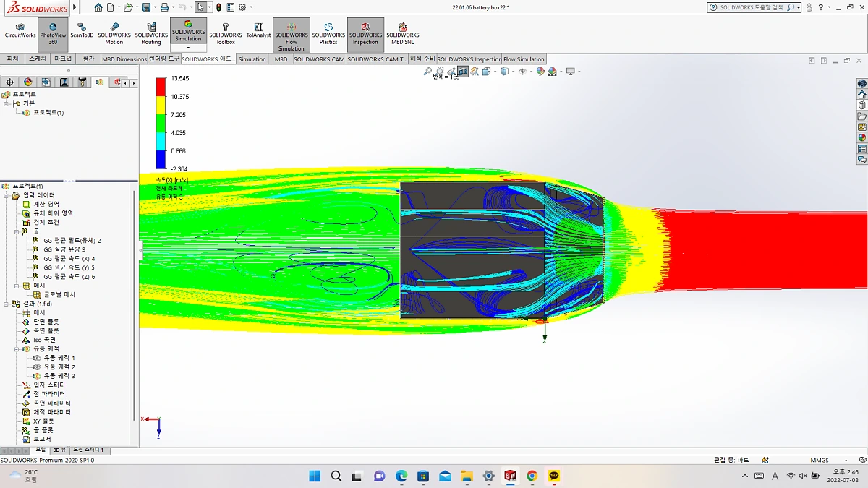The width and height of the screenshot is (868, 488).
Task: Switch to the 스케치 tab
Action: point(37,59)
